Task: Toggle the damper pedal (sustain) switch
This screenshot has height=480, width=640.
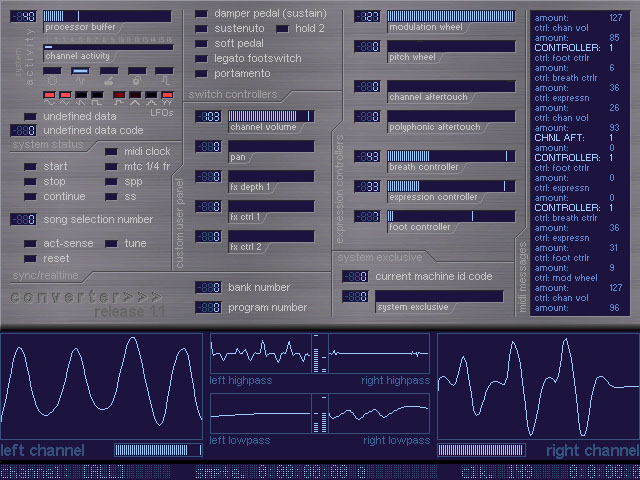Action: (x=201, y=14)
